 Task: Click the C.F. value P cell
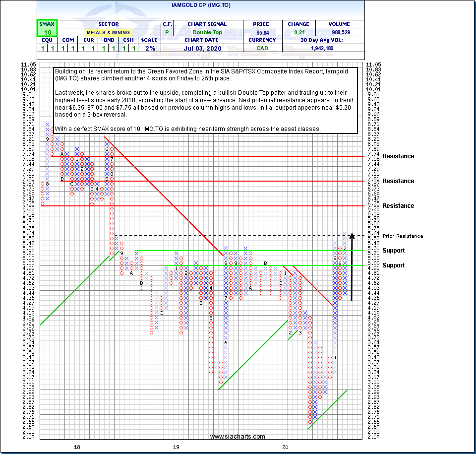click(166, 32)
